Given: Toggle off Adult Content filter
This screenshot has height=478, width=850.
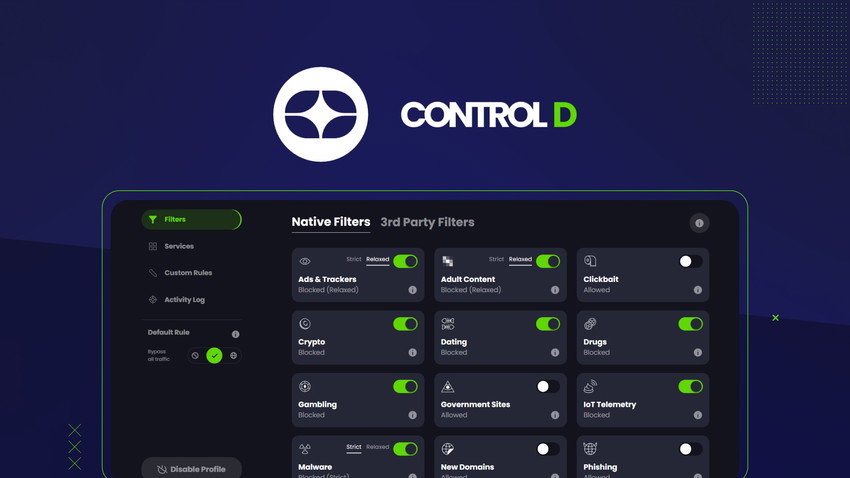Looking at the screenshot, I should (548, 261).
